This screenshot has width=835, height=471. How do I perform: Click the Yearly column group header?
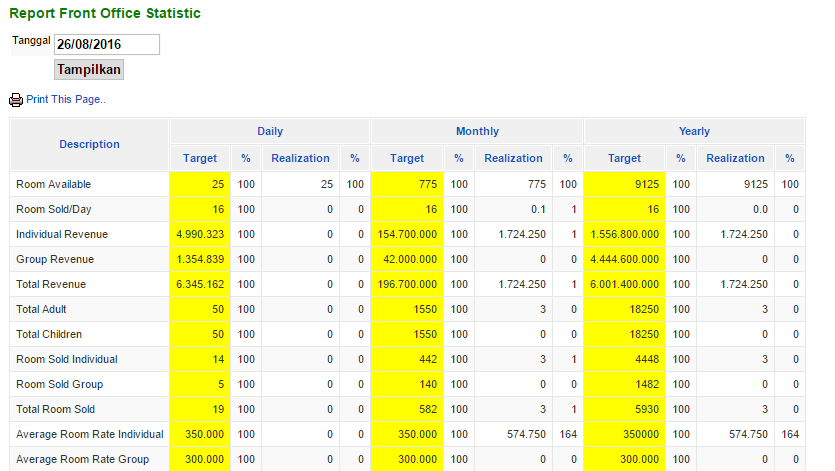(x=694, y=131)
